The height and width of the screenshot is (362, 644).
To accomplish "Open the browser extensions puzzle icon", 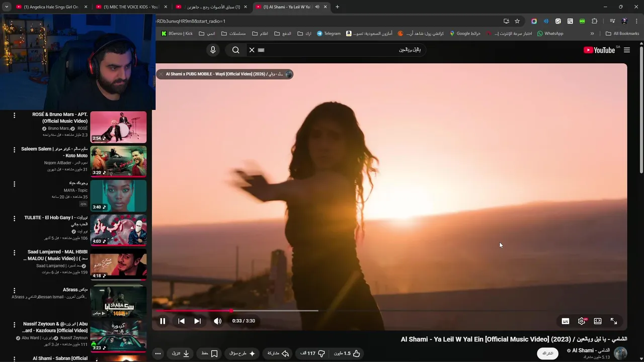I will [x=594, y=21].
